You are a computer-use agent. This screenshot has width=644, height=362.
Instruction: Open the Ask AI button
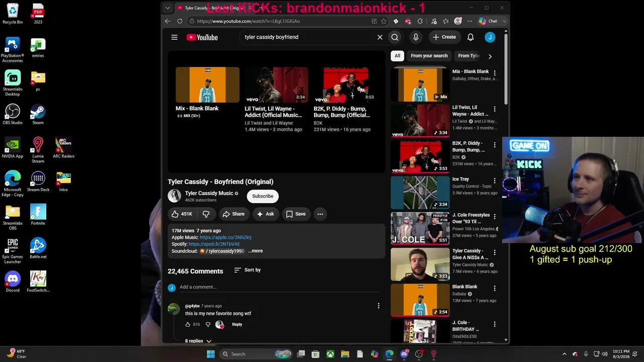point(265,214)
